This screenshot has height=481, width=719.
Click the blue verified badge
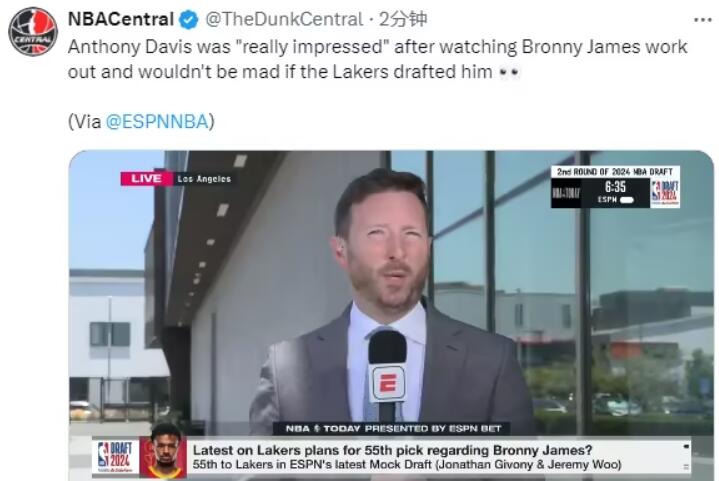click(x=188, y=20)
